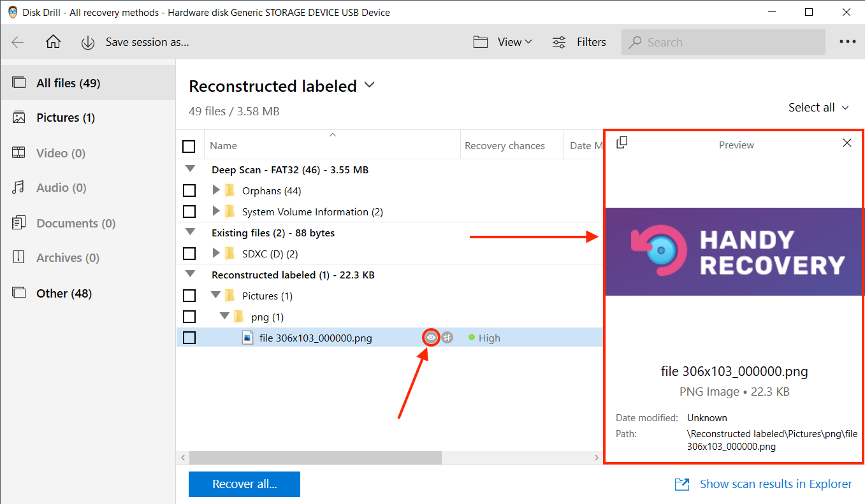Collapse the Pictures (1) folder

tap(215, 296)
